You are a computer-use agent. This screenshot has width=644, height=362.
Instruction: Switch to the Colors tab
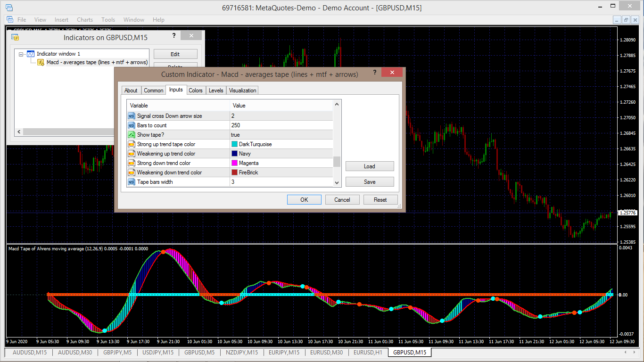196,90
